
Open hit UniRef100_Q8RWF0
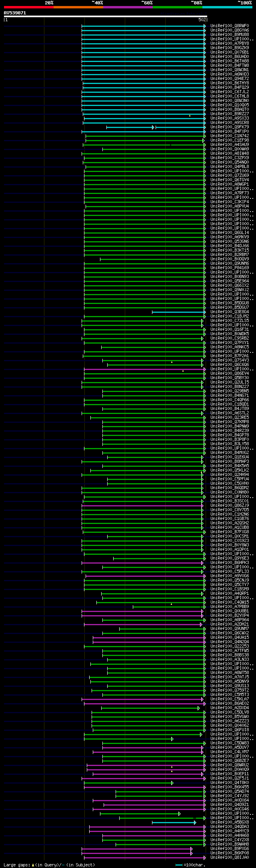coord(230,26)
